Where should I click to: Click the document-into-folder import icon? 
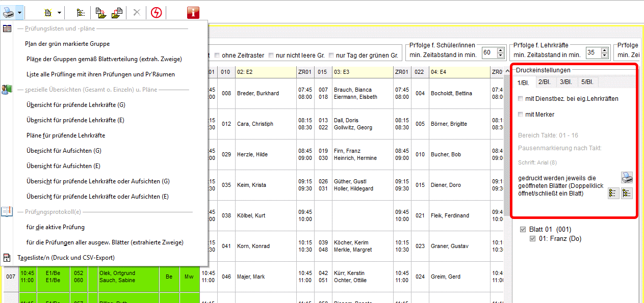[101, 12]
